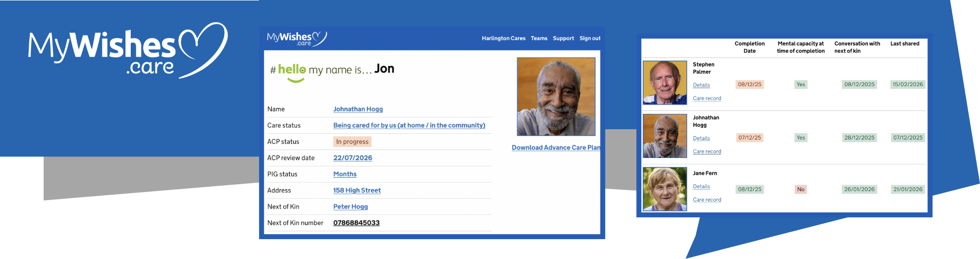Open the care status link

pos(409,125)
